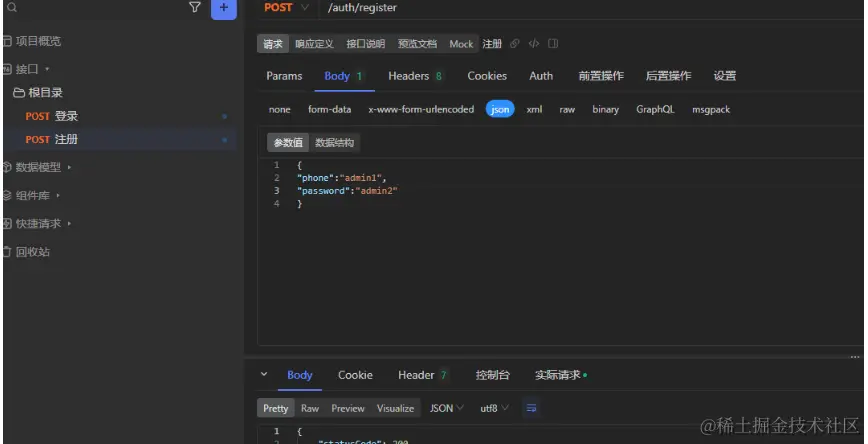Select the form-data body type
Image resolution: width=868 pixels, height=444 pixels.
click(329, 110)
